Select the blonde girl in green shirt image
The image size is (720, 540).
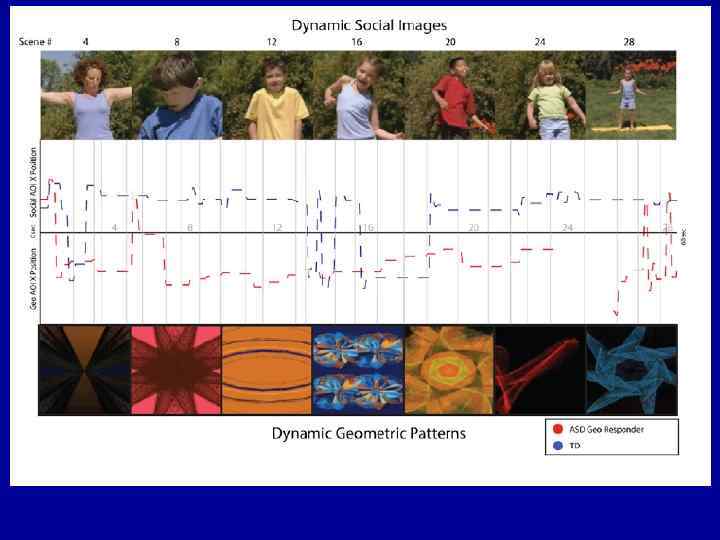click(x=540, y=95)
